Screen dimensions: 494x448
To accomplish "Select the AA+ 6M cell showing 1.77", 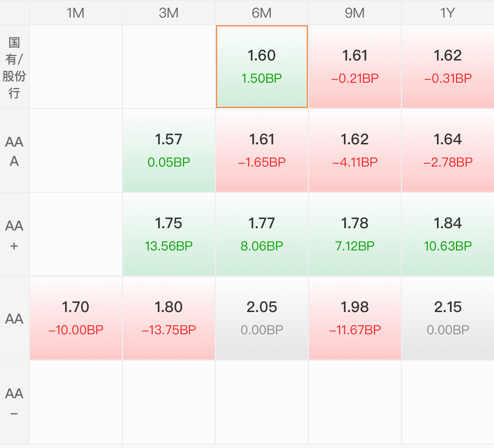I will pos(262,235).
